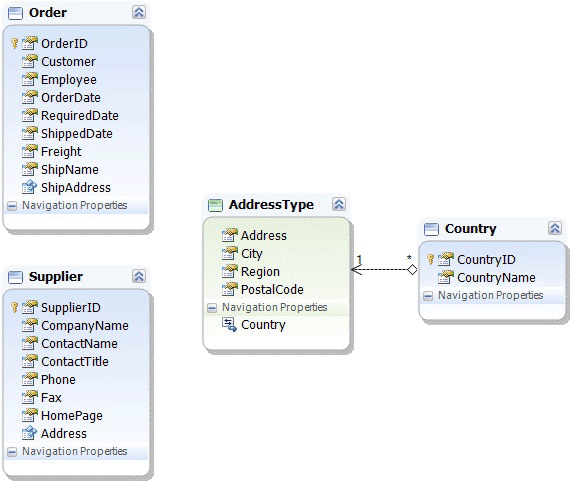
Task: Select the ContactName property
Action: coord(79,343)
